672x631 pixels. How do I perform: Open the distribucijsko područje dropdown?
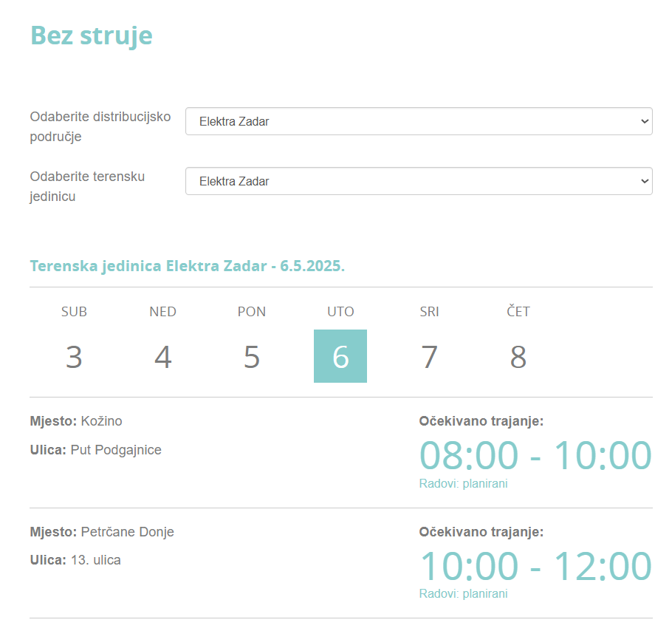tap(418, 121)
